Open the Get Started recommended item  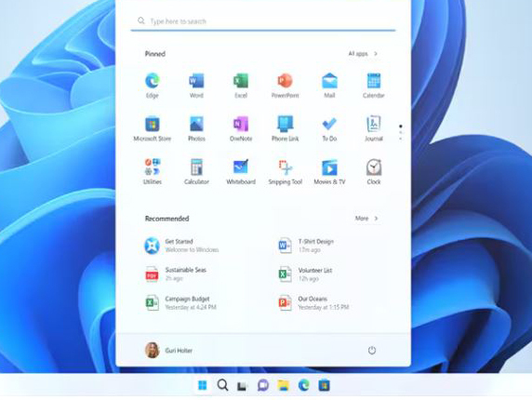181,246
